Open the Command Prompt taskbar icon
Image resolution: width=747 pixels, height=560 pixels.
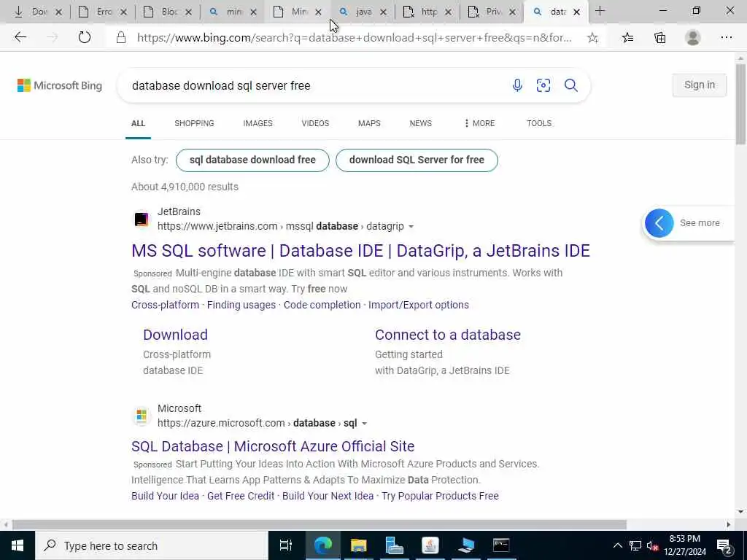pyautogui.click(x=501, y=545)
